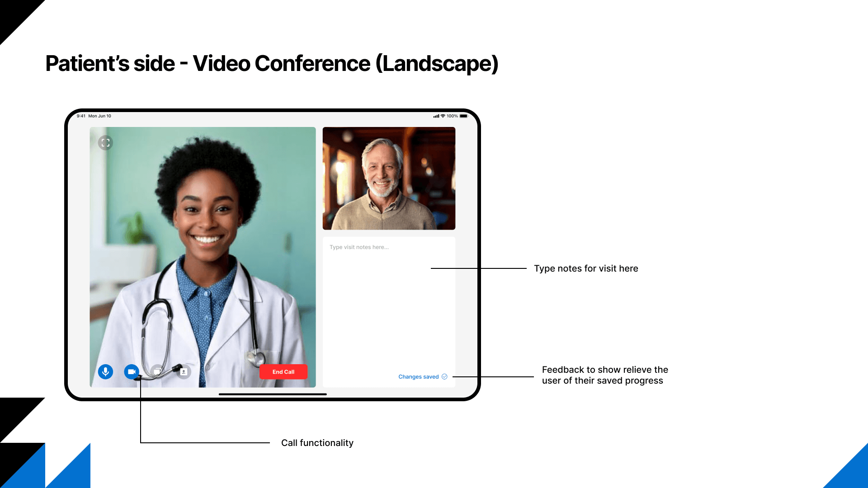Image resolution: width=868 pixels, height=488 pixels.
Task: Click the slide title Patient's side heading
Action: (x=271, y=63)
